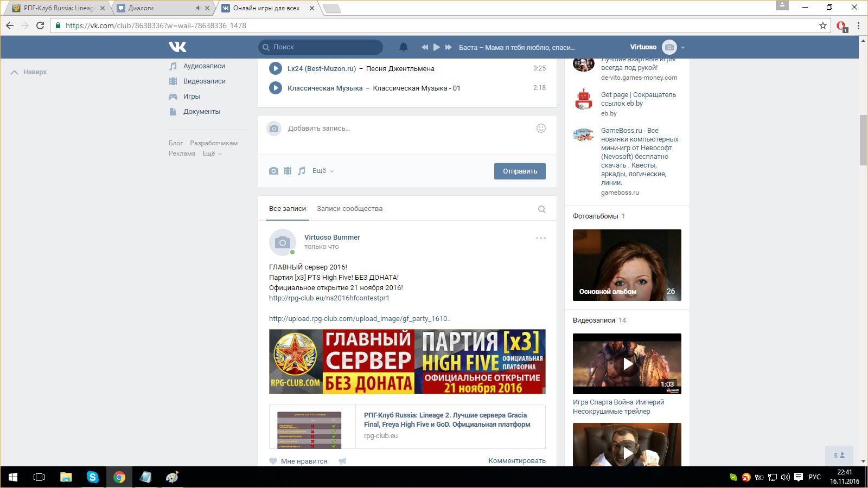The height and width of the screenshot is (488, 868).
Task: Play Классическая Музыка - 01 track
Action: (276, 88)
